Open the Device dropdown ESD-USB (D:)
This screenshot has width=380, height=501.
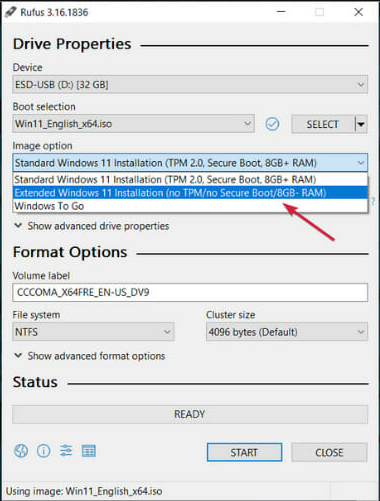190,84
